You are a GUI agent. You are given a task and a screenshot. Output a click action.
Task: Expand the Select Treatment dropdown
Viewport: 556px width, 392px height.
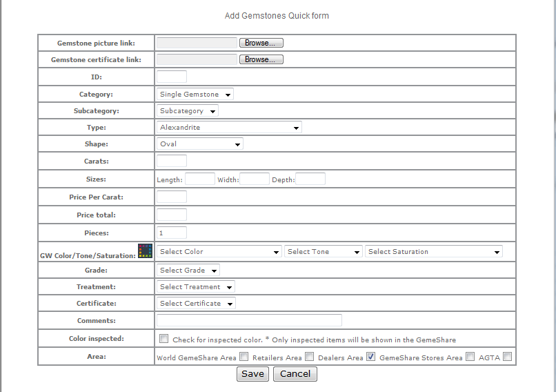click(x=196, y=286)
